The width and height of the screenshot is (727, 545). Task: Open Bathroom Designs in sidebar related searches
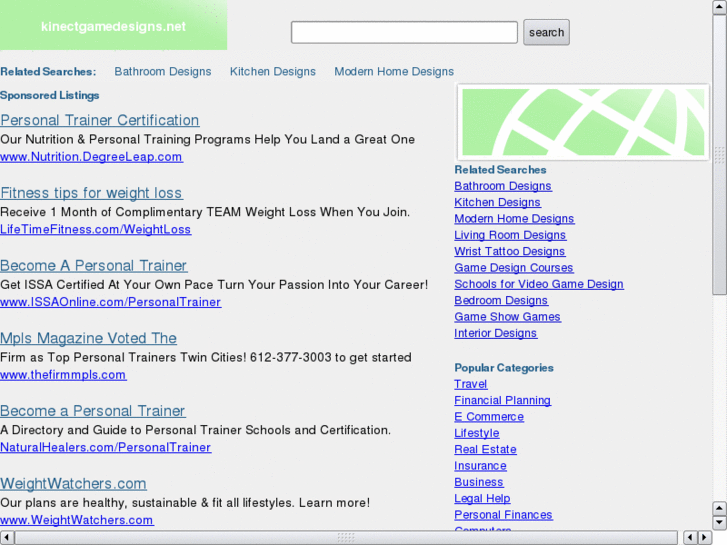pos(503,186)
